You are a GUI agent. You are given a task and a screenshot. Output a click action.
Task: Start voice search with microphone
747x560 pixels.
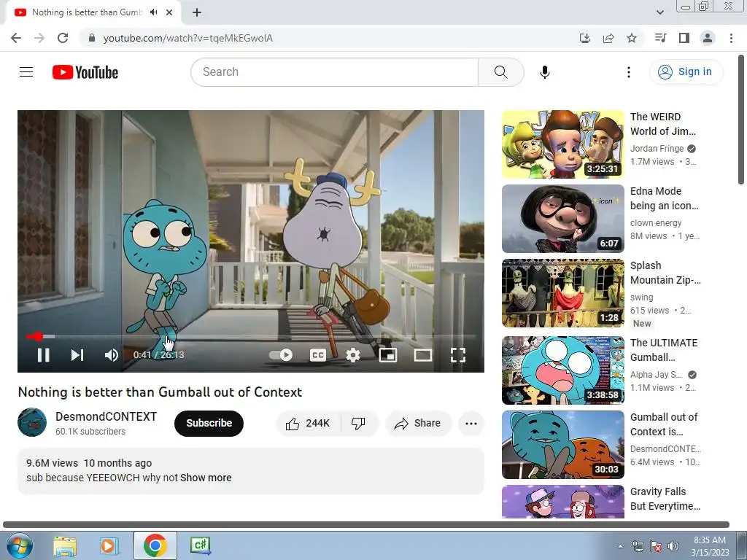coord(544,72)
